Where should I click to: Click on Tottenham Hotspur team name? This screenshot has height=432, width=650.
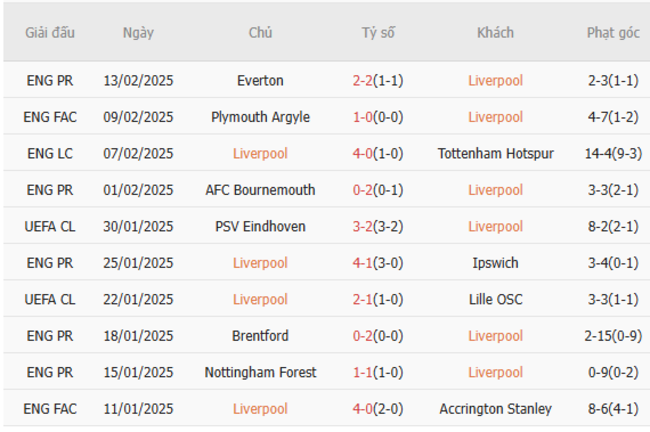click(495, 153)
